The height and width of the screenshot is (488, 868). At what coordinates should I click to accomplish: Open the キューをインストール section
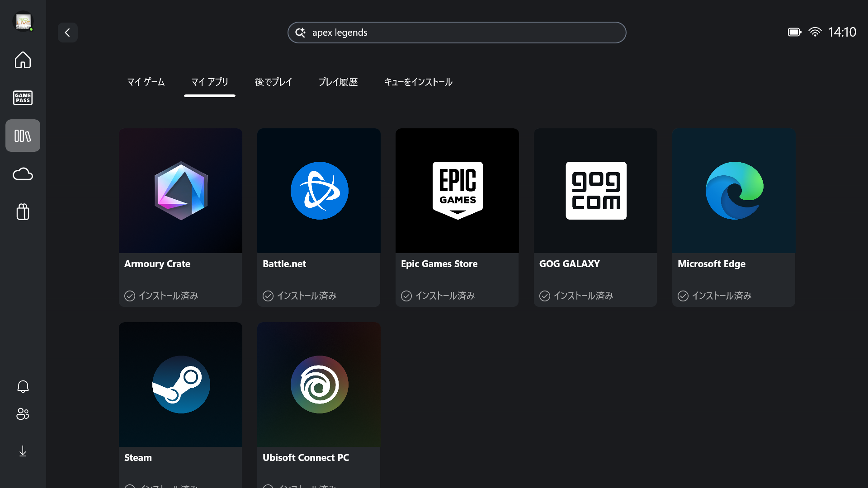point(418,82)
